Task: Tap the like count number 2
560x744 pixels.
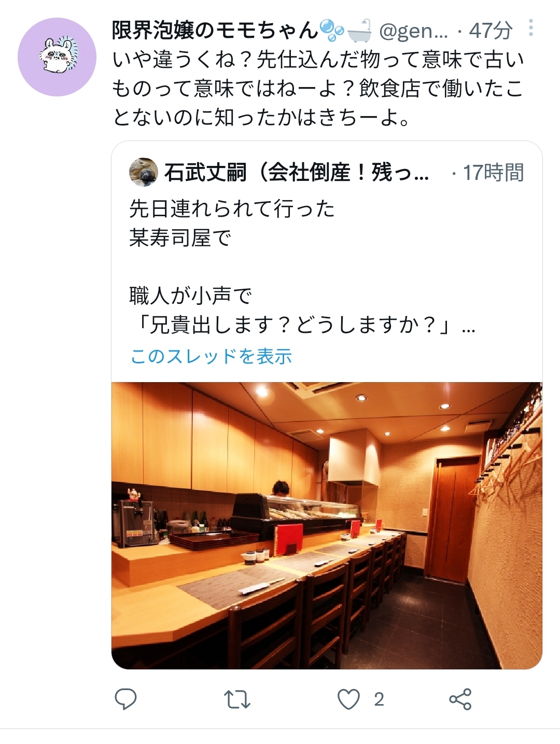Action: pyautogui.click(x=379, y=699)
